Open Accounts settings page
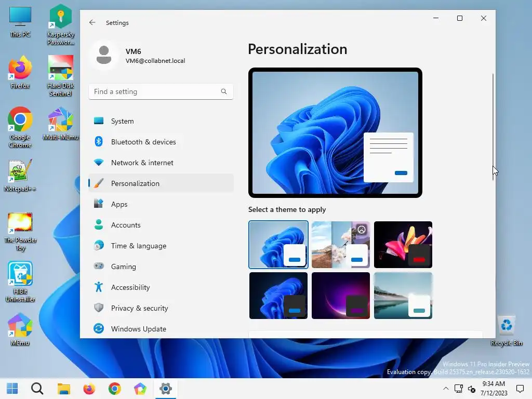The image size is (532, 399). click(161, 225)
